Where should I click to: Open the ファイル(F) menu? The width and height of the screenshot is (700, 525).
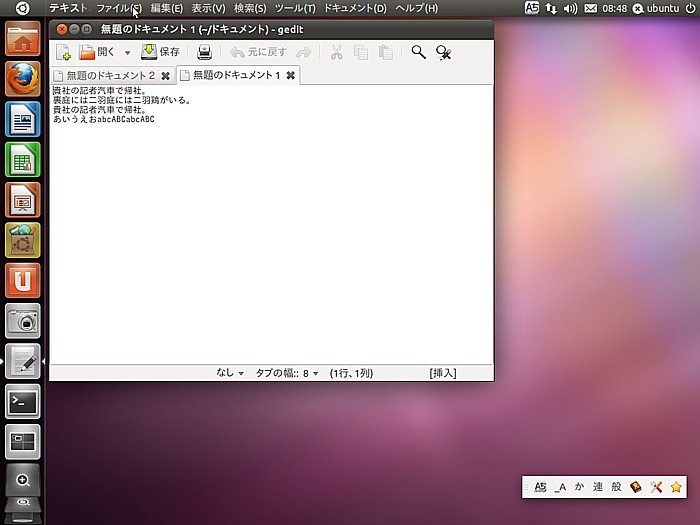point(119,8)
